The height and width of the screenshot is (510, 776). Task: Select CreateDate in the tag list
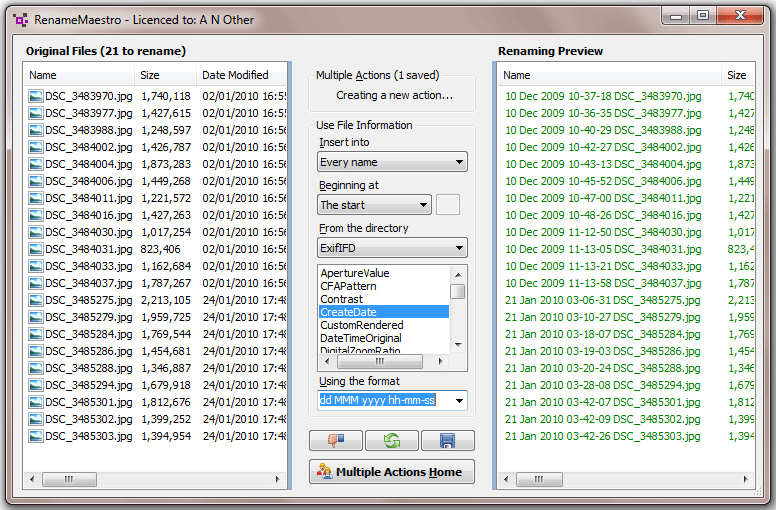384,312
